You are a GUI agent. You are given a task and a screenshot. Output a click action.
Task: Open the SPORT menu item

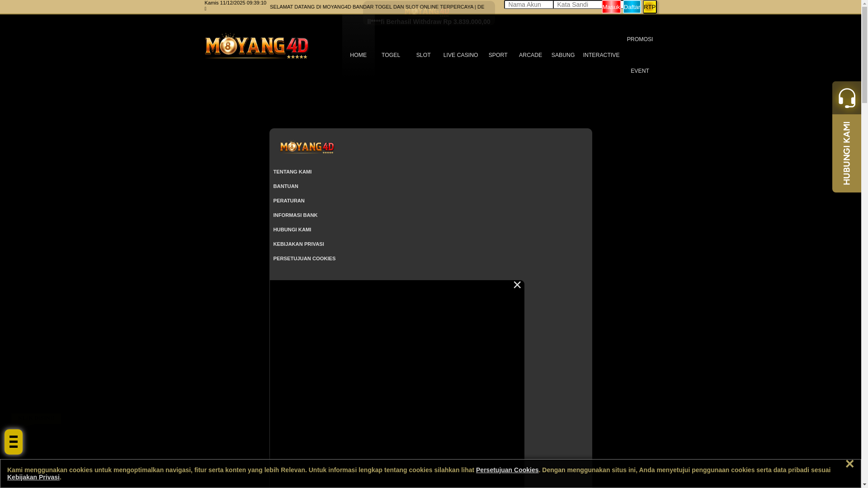498,55
